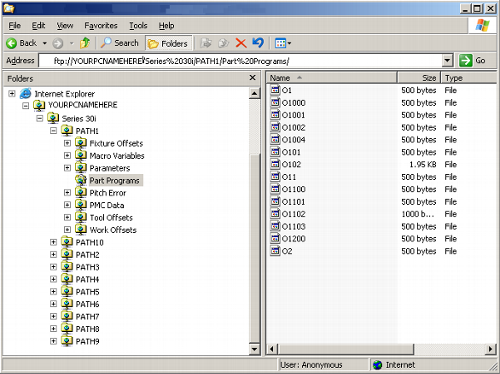The image size is (500, 374).
Task: Select the O1004 file icon
Action: click(x=275, y=140)
